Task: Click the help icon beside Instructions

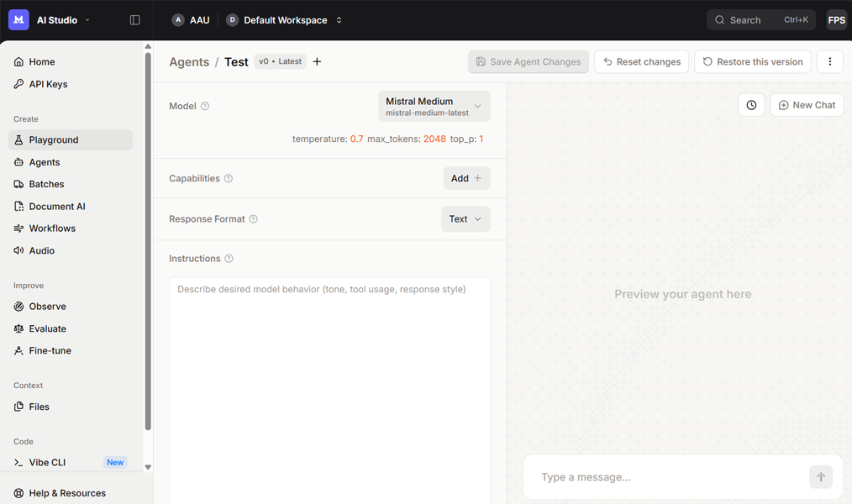Action: [x=229, y=259]
